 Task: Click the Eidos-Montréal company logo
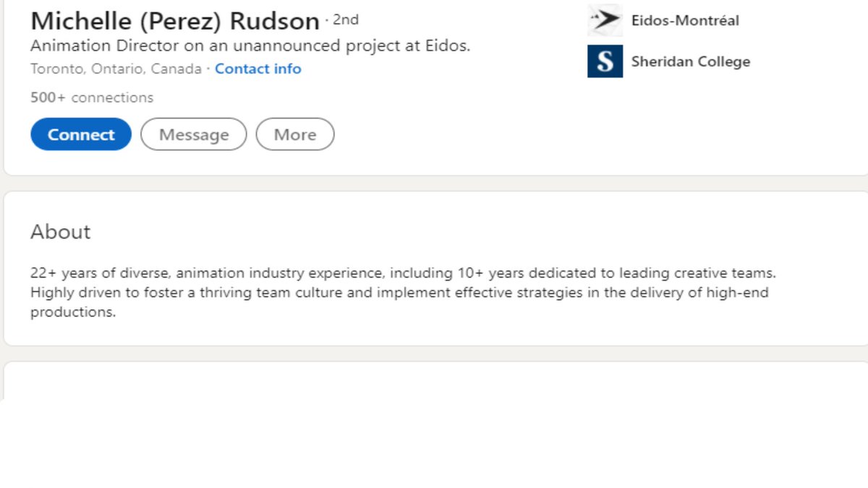click(605, 20)
